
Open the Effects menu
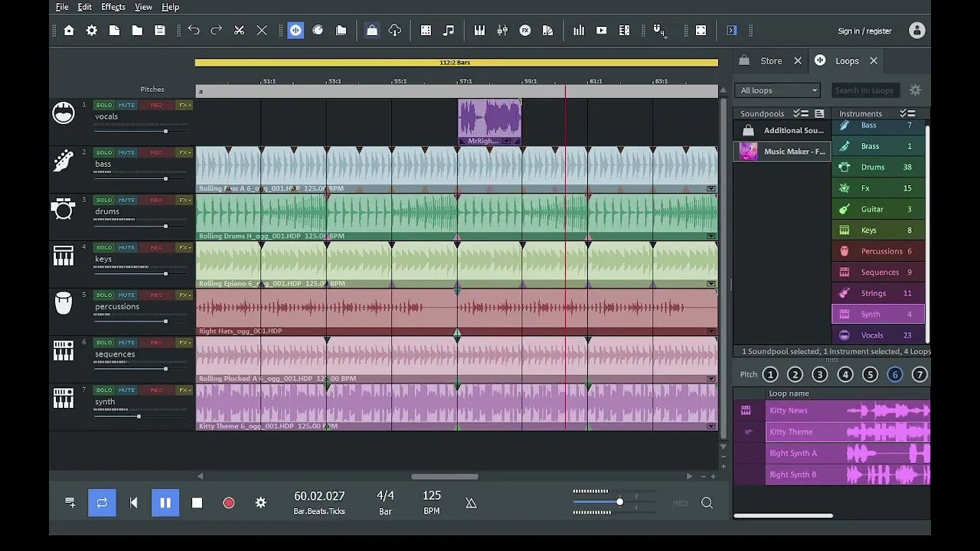[113, 7]
